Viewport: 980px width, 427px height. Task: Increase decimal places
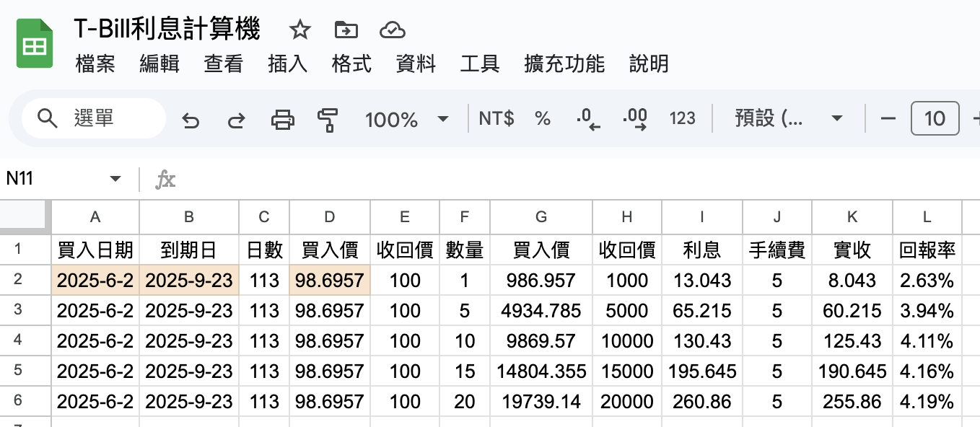(634, 119)
